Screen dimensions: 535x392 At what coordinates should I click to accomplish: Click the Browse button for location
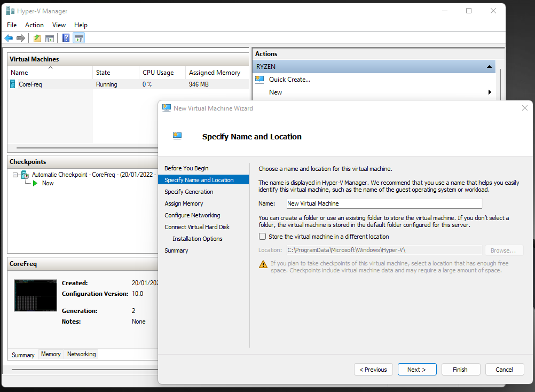tap(504, 250)
